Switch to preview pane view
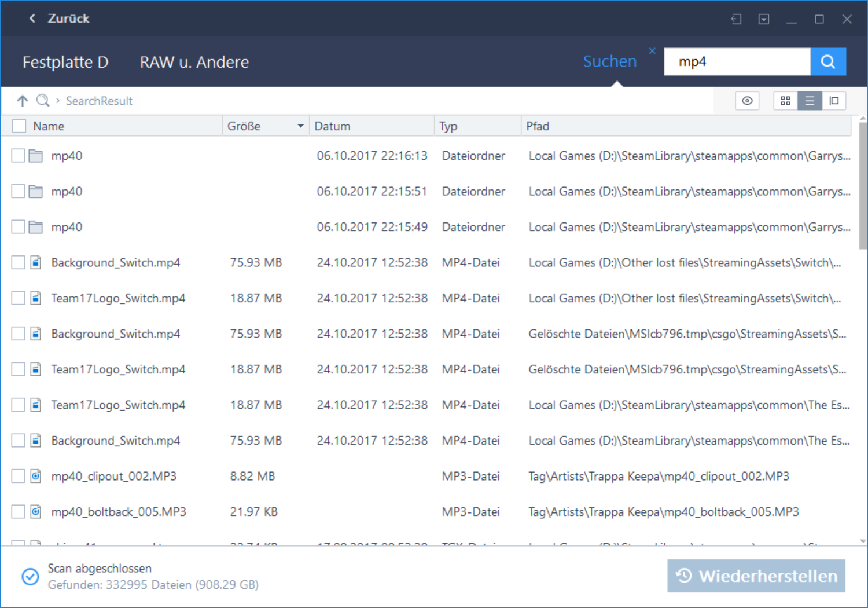Viewport: 868px width, 608px height. pos(834,101)
